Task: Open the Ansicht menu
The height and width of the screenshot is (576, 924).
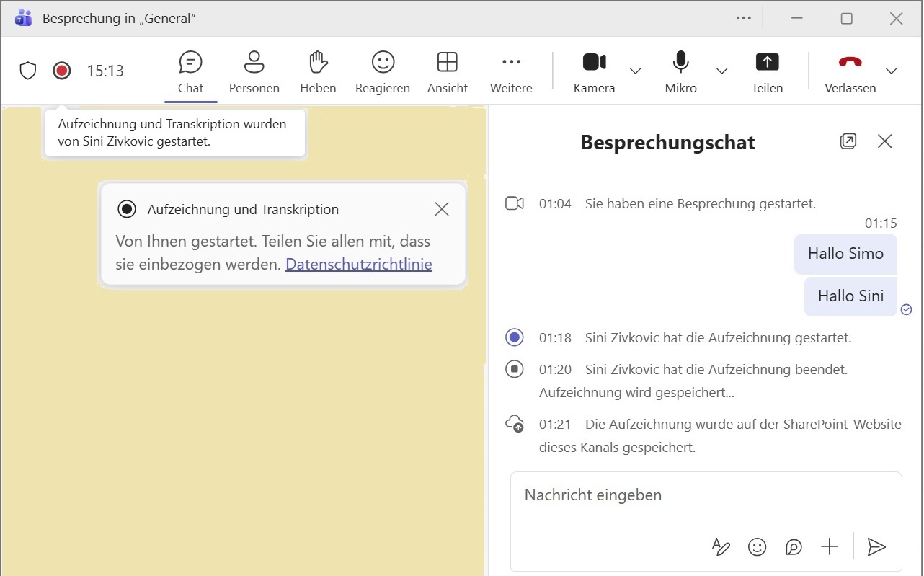Action: click(447, 70)
